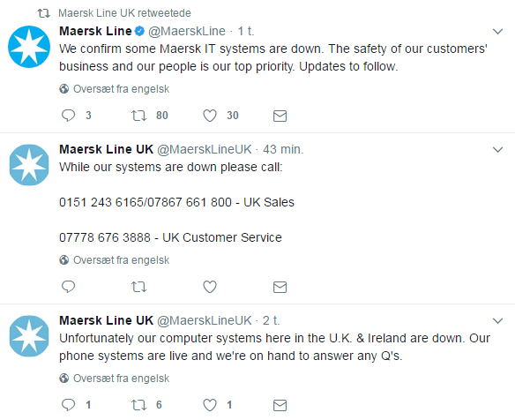This screenshot has width=515, height=420.
Task: Open more options chevron on the 2 t. tweet
Action: 498,321
